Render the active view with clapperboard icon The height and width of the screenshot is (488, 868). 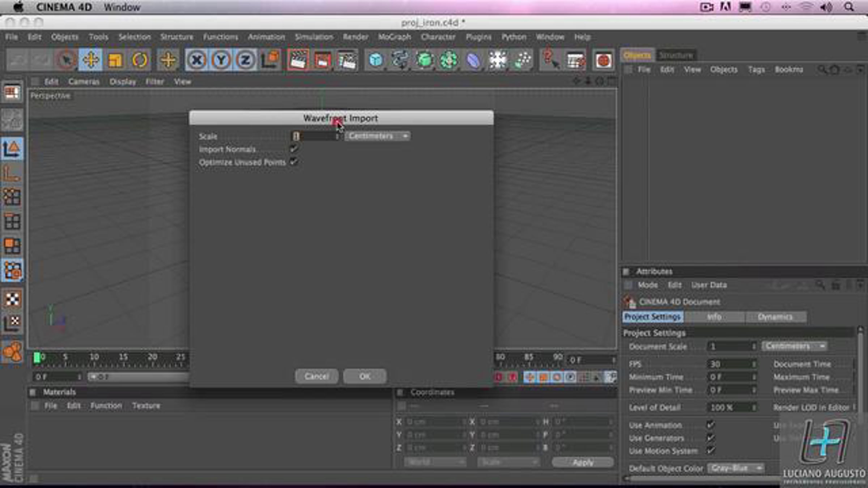tap(298, 60)
